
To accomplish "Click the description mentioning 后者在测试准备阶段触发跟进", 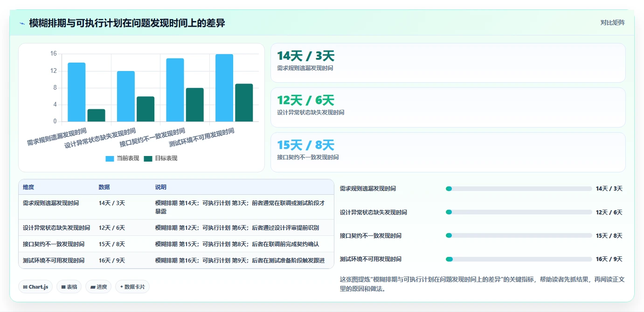I will click(240, 260).
